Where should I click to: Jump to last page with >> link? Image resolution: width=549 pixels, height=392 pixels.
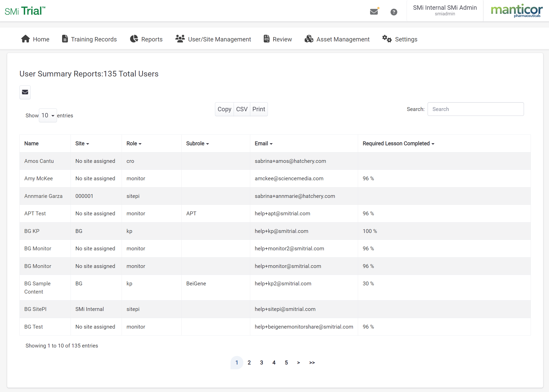[x=312, y=362]
